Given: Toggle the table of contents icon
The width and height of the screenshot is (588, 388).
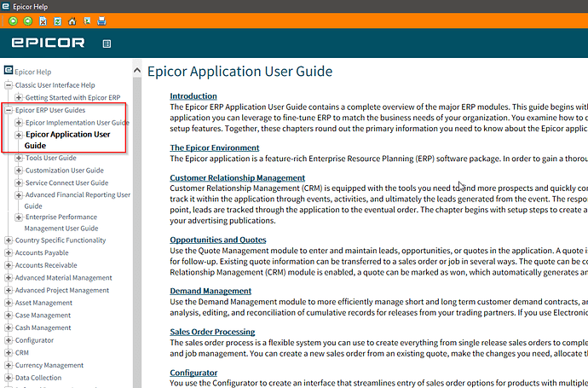Looking at the screenshot, I should coord(107,43).
